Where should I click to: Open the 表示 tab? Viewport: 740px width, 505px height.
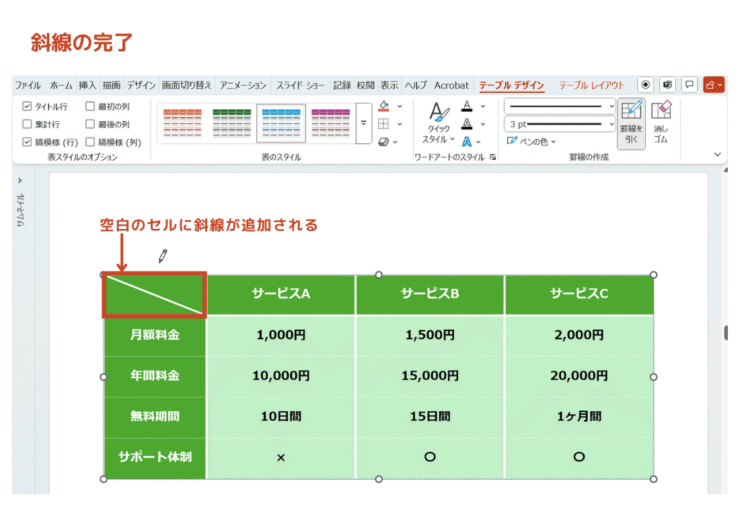(x=389, y=85)
